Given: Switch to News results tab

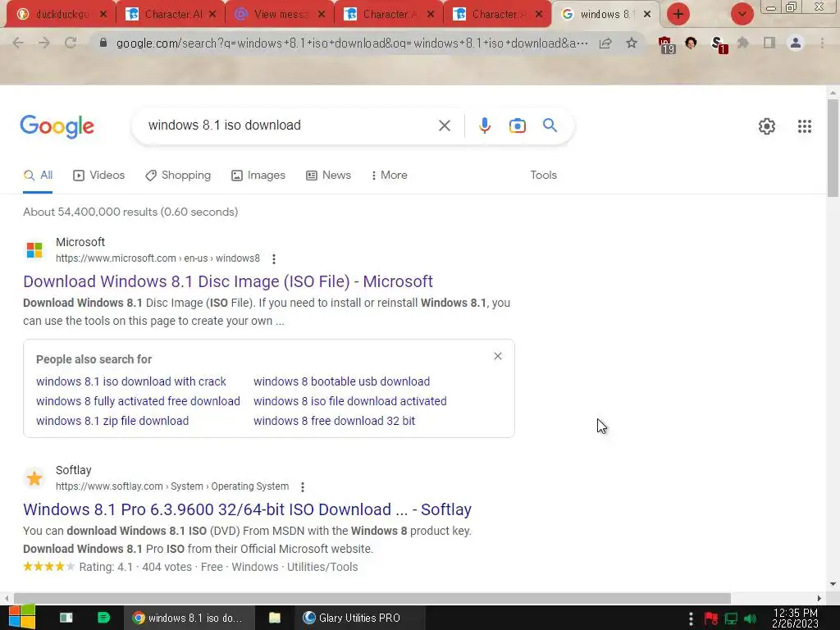Looking at the screenshot, I should pos(328,176).
